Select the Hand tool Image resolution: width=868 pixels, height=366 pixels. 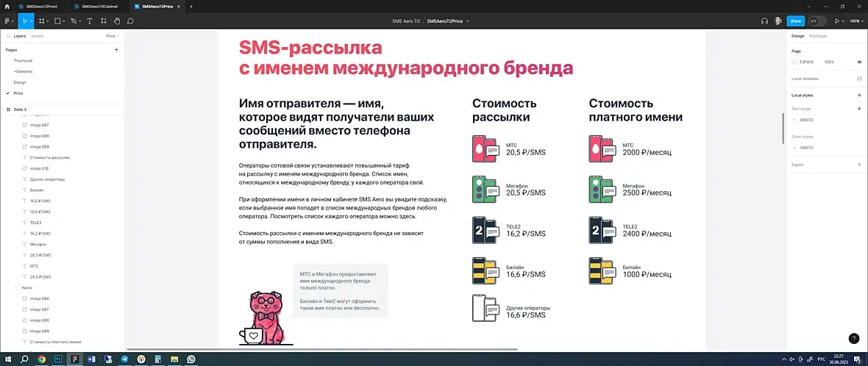coord(117,21)
